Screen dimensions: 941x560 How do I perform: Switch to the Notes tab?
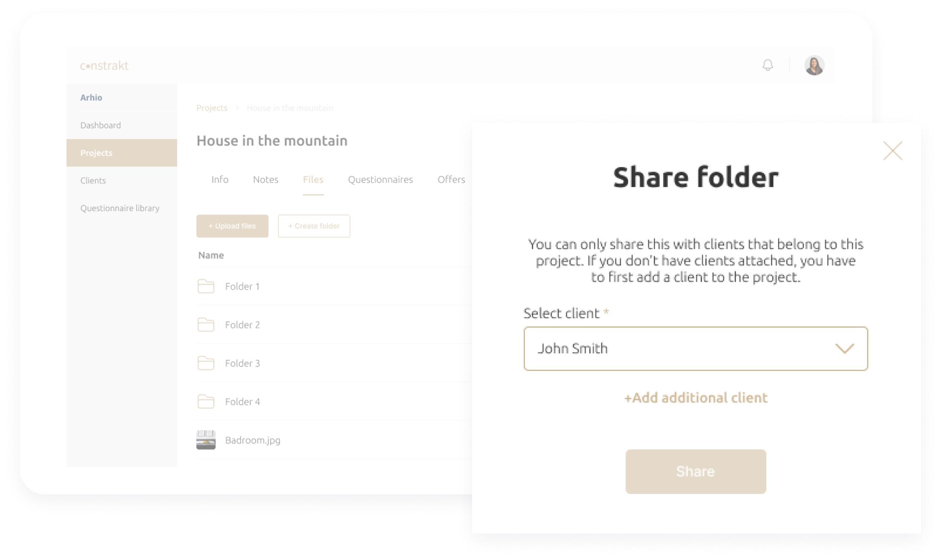coord(266,179)
